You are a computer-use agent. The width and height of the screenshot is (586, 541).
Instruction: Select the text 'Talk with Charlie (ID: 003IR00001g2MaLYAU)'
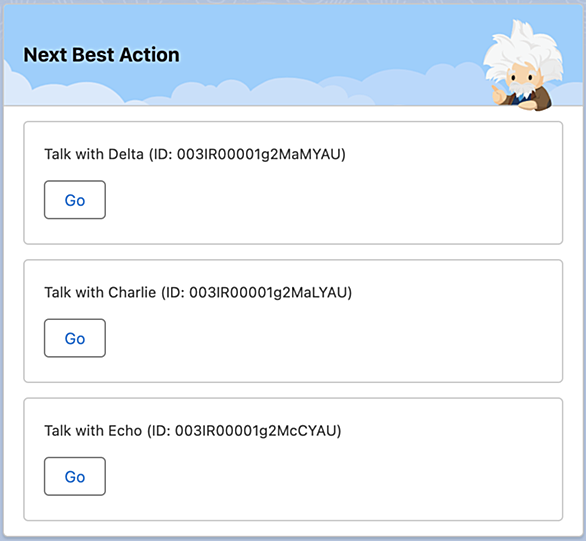(x=198, y=293)
